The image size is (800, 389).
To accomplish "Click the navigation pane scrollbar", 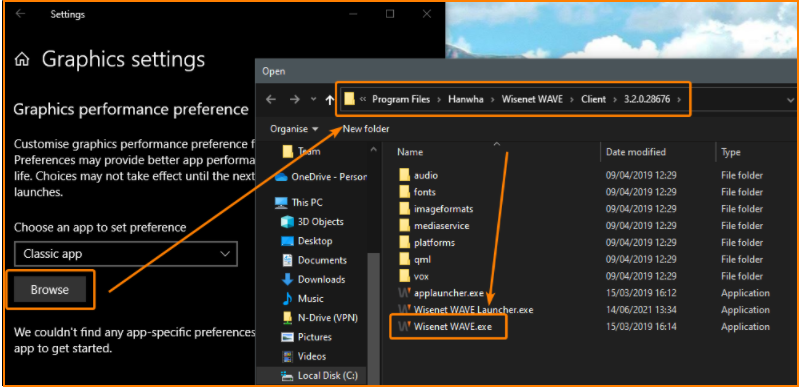I will pyautogui.click(x=374, y=318).
